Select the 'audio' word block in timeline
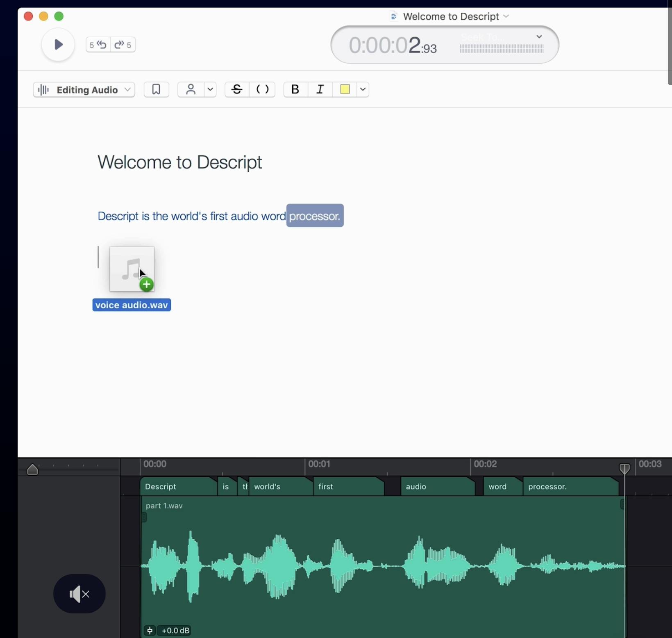 coord(438,487)
